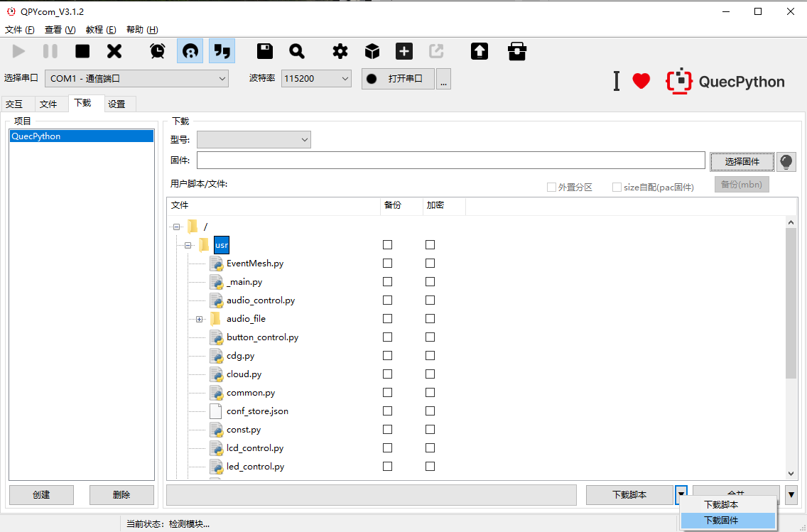The height and width of the screenshot is (532, 807).
Task: Click the 选择固件 button
Action: [x=742, y=161]
